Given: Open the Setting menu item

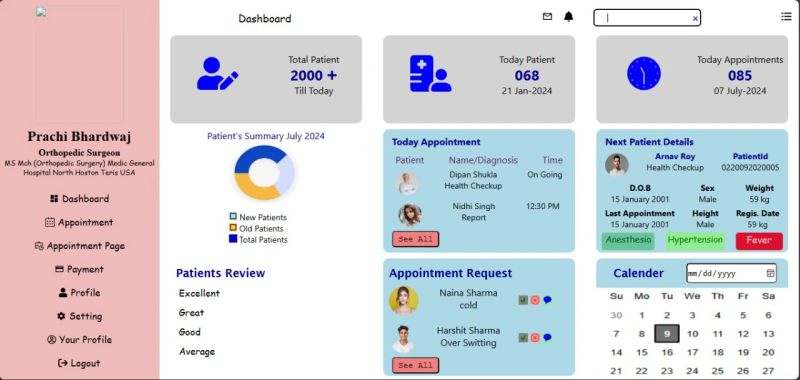Looking at the screenshot, I should [x=80, y=316].
